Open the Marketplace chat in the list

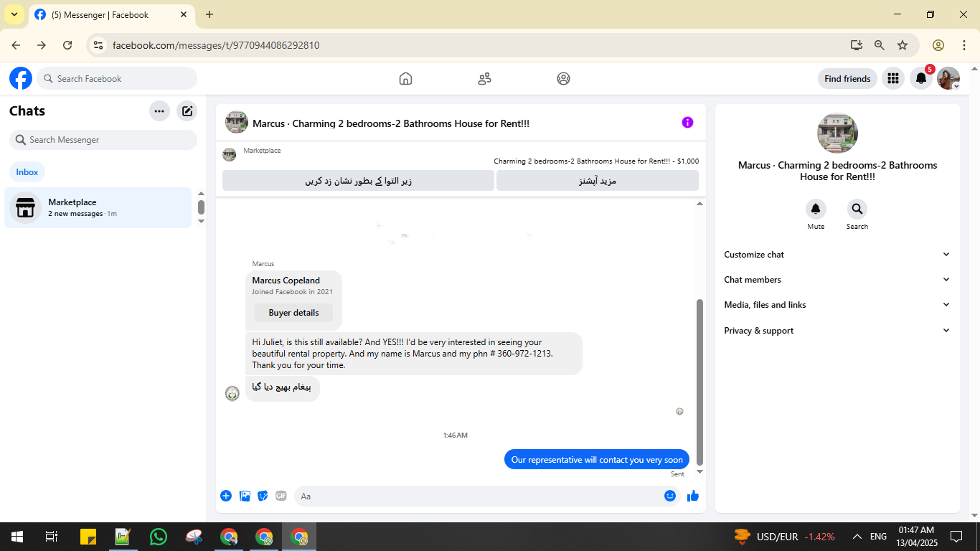(x=98, y=208)
